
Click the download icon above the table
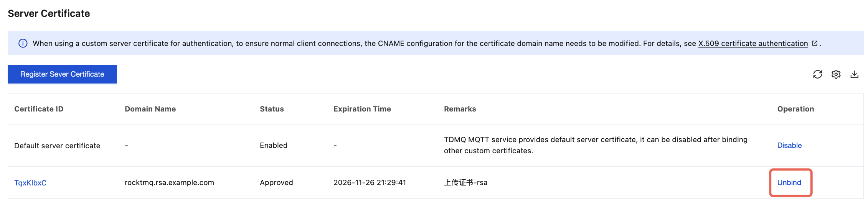[854, 74]
